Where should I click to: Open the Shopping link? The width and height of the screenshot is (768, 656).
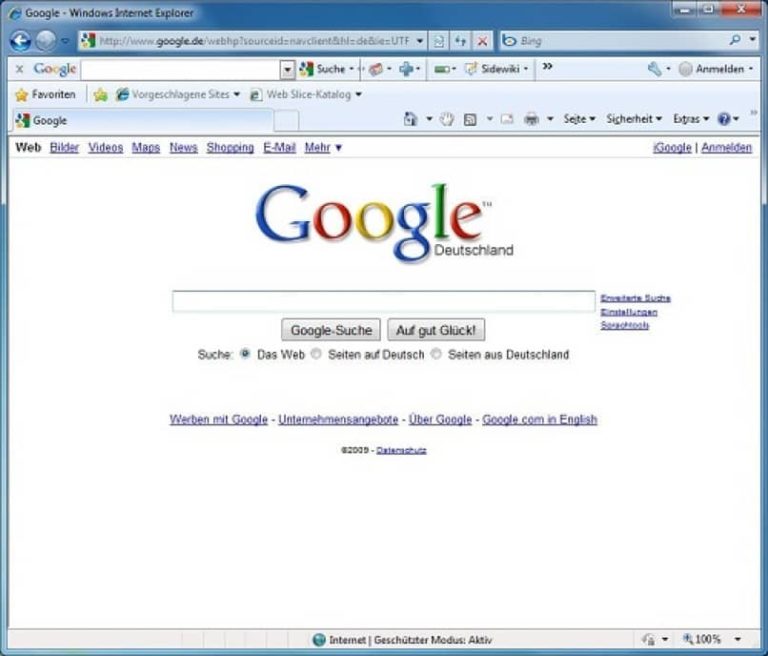tap(230, 147)
